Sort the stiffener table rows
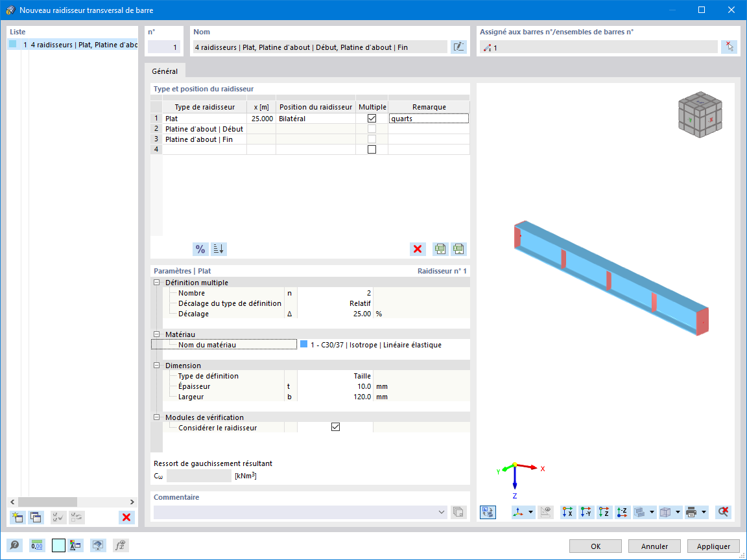Screen dimensions: 747x560 pyautogui.click(x=219, y=249)
